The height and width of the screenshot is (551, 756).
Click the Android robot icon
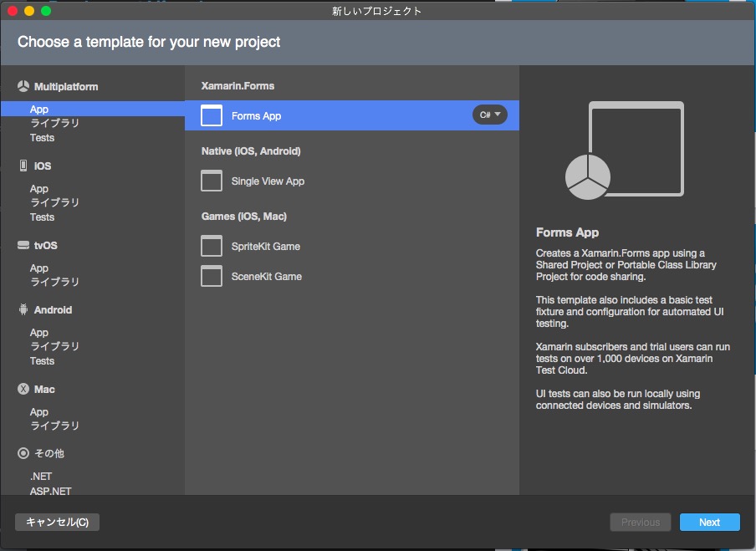tap(23, 309)
